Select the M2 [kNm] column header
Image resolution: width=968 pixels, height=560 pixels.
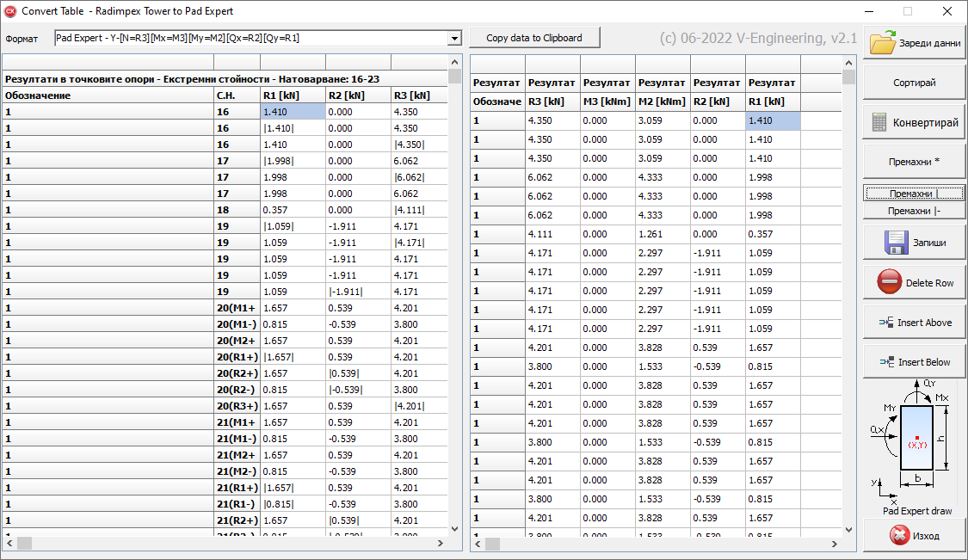pyautogui.click(x=663, y=102)
